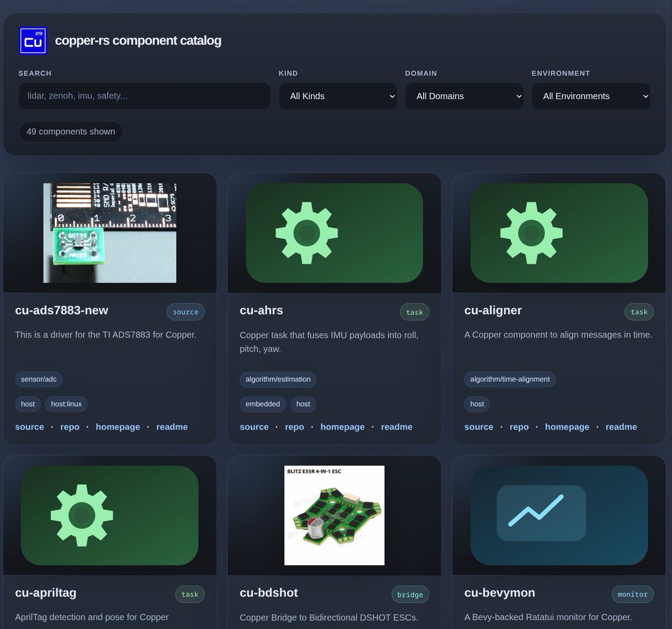672x629 pixels.
Task: Open cu-ads7883-new homepage link
Action: coord(118,427)
